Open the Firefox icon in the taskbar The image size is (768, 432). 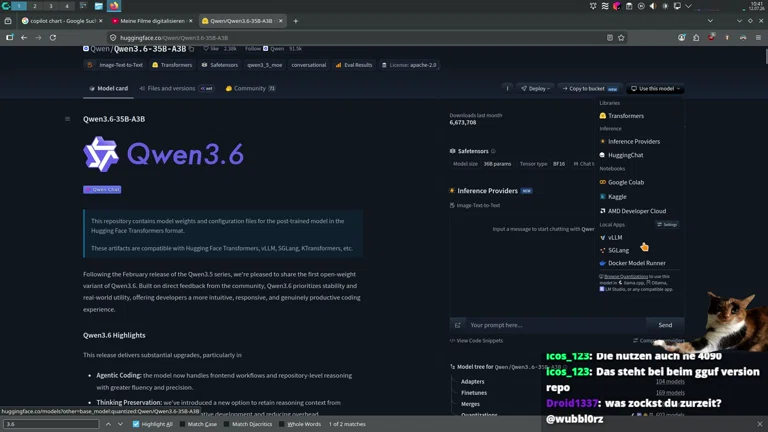[114, 6]
